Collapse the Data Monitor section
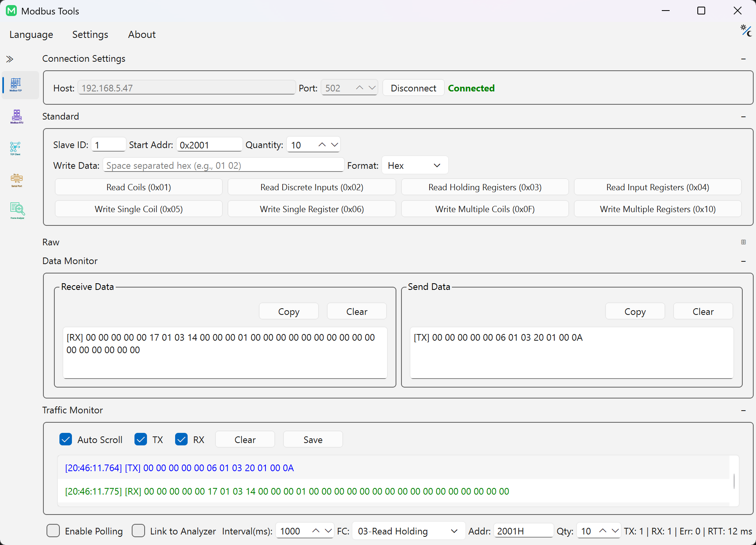Screen dimensions: 756x545 [x=743, y=261]
